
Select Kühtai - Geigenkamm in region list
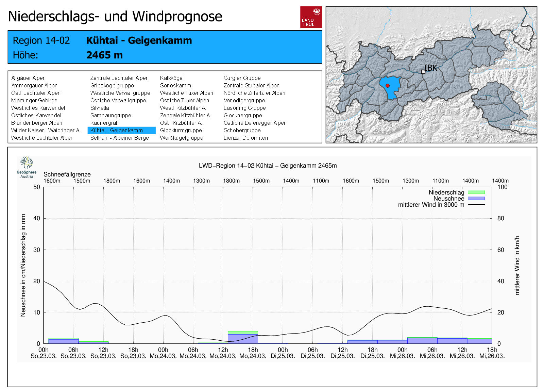click(x=117, y=131)
